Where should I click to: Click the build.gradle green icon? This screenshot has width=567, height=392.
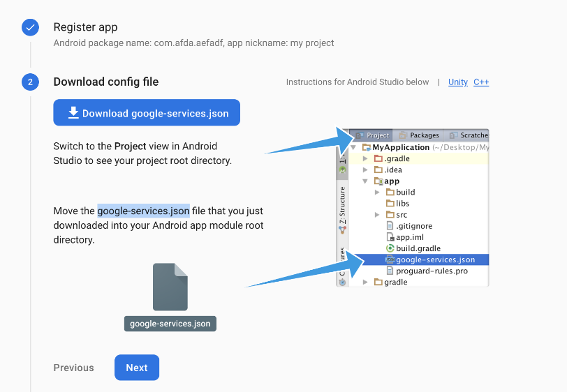point(390,248)
